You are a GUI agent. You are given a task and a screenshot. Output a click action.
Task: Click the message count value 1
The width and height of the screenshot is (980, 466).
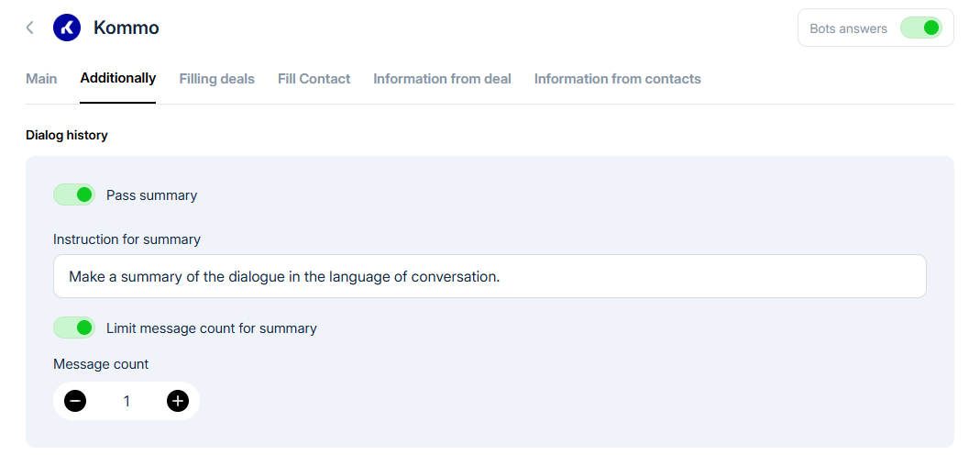pyautogui.click(x=127, y=401)
